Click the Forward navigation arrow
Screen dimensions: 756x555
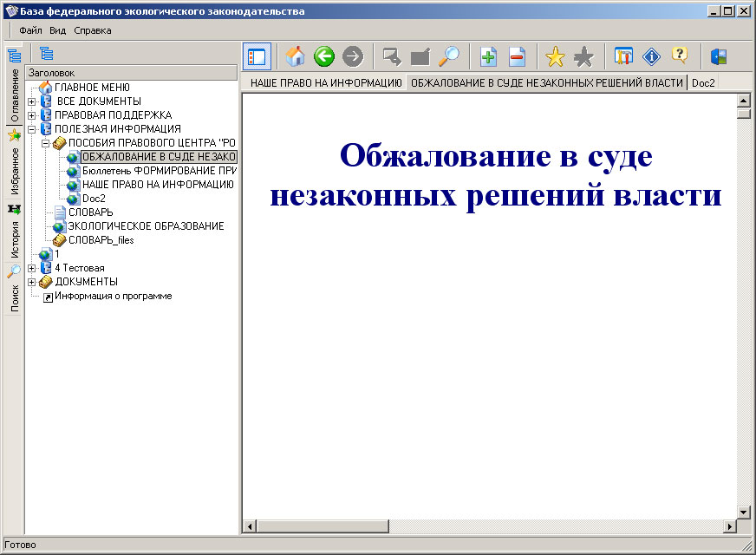(x=352, y=55)
